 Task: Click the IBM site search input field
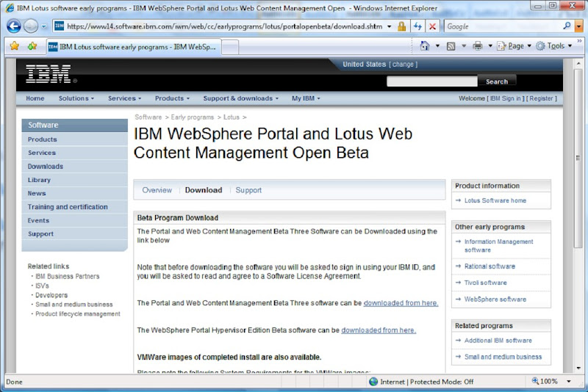pyautogui.click(x=431, y=81)
